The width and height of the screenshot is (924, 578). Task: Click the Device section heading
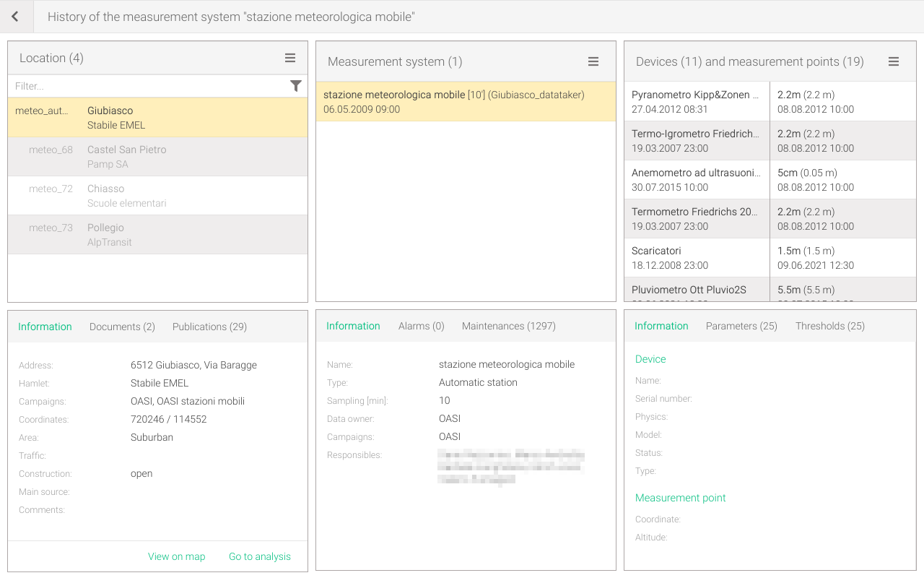650,359
